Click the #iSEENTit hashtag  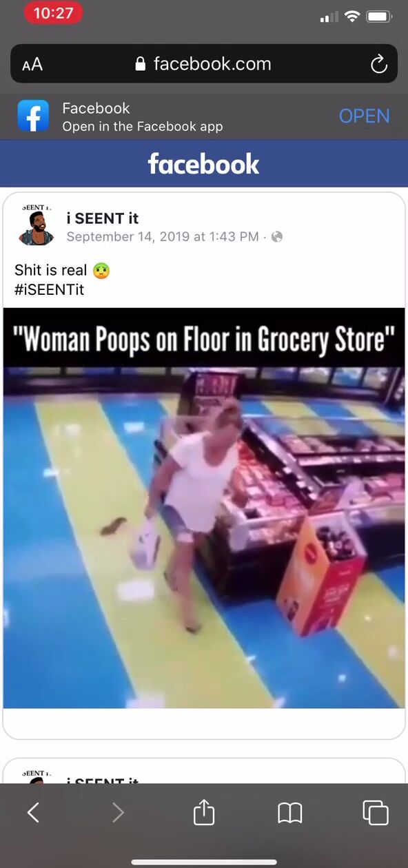(x=49, y=290)
